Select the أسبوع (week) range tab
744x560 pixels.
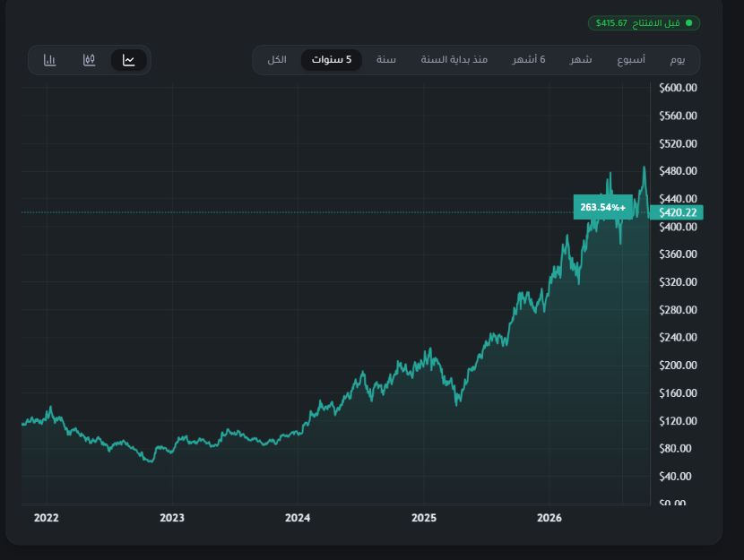630,60
